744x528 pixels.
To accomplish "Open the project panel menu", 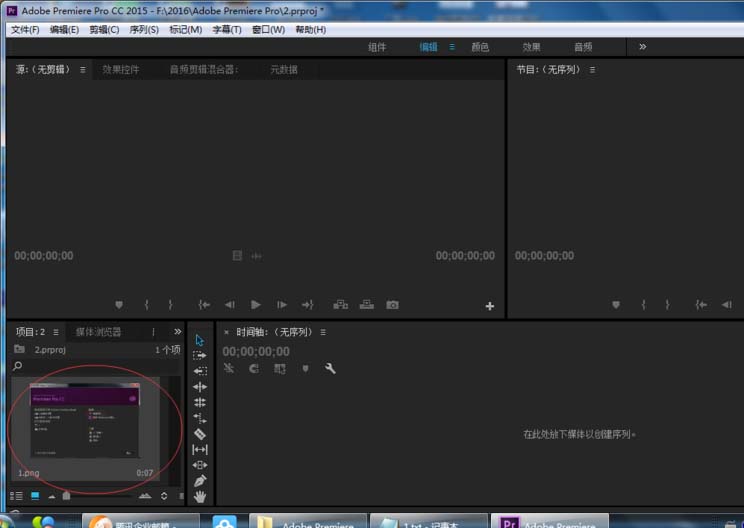I will point(56,331).
